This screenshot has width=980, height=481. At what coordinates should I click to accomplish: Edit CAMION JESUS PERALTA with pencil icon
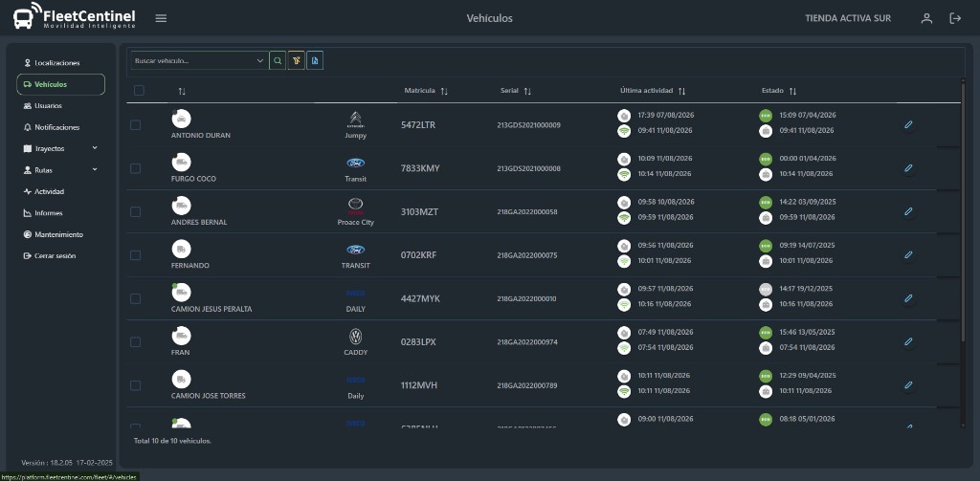tap(909, 298)
